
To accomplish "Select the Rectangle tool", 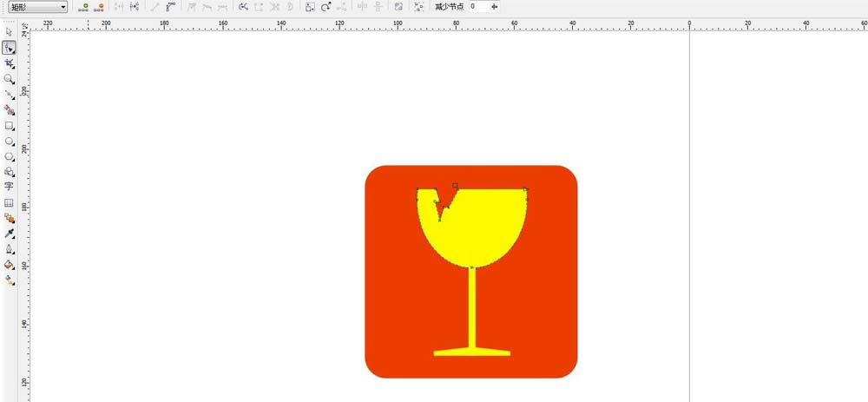I will point(9,126).
